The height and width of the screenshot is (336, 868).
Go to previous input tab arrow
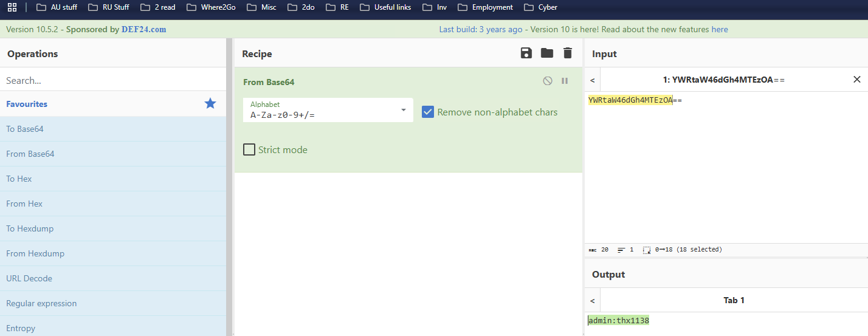(x=593, y=80)
